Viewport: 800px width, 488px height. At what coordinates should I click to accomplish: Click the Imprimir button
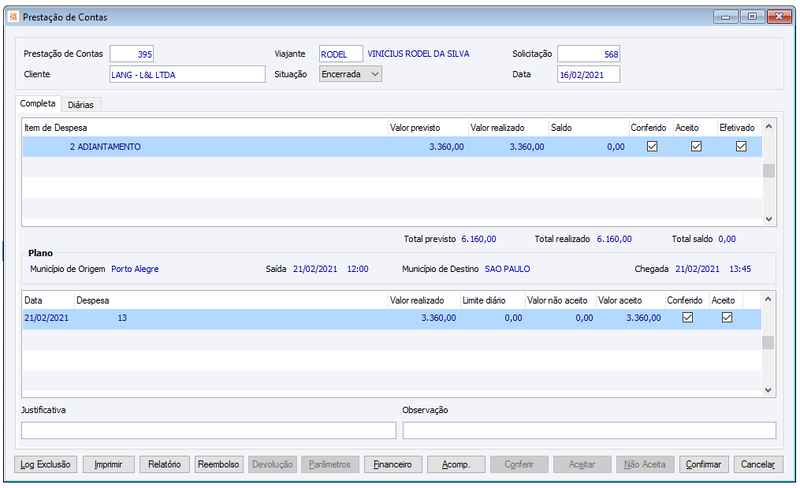(108, 465)
